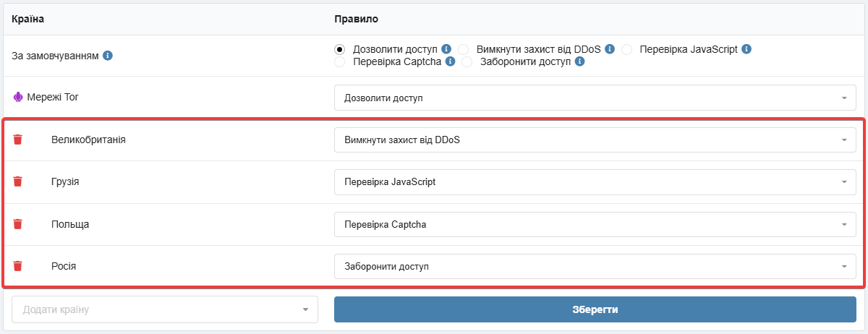Click info icon beside За замовчуванням

pos(108,56)
